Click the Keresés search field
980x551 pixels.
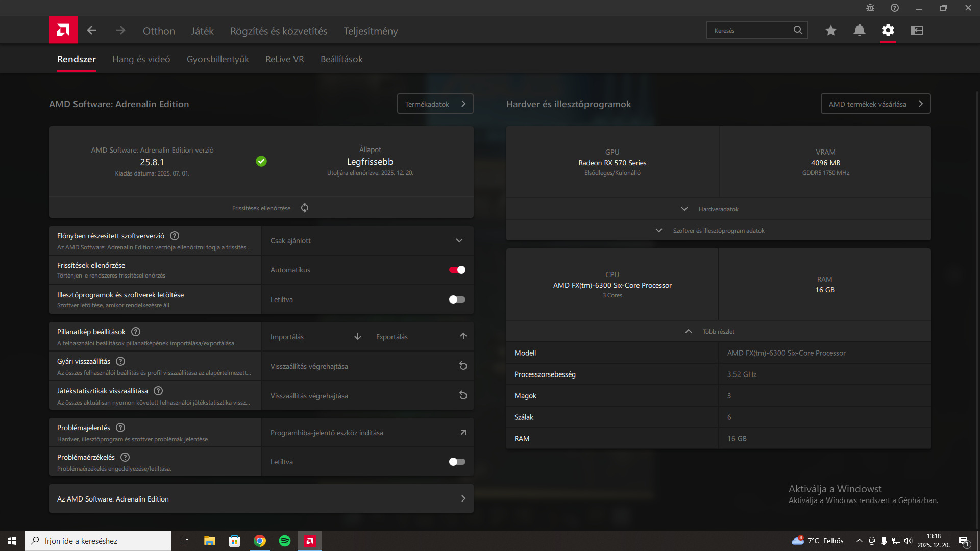(x=749, y=30)
